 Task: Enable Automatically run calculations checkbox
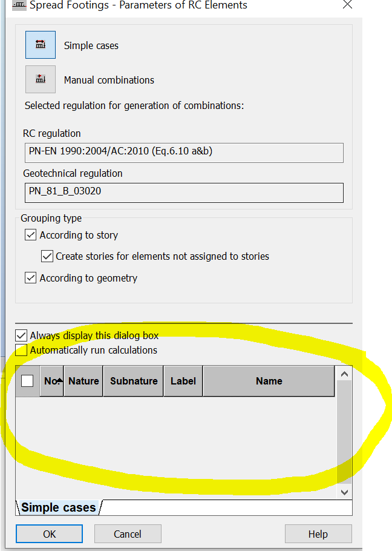22,350
